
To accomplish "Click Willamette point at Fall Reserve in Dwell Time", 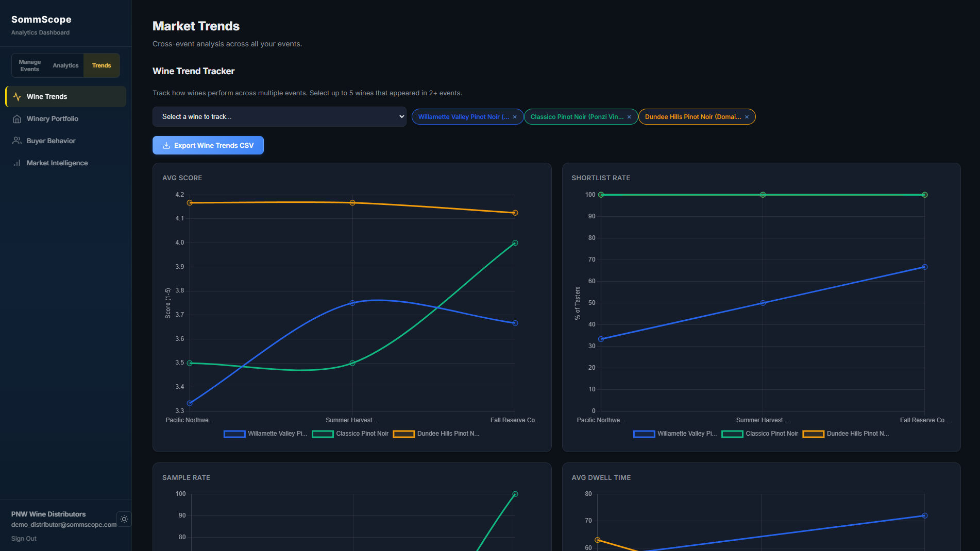I will pyautogui.click(x=925, y=516).
